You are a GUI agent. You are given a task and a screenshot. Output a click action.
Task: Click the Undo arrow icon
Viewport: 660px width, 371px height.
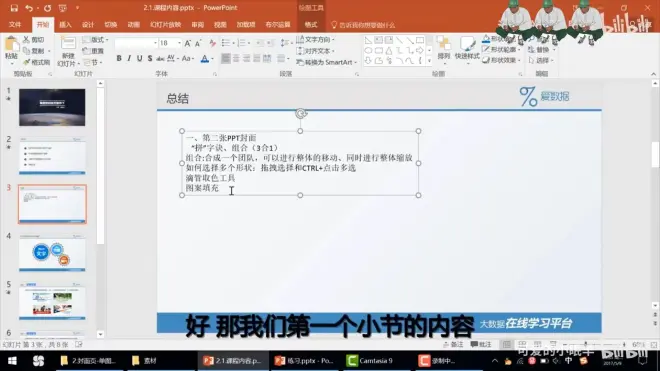point(29,8)
